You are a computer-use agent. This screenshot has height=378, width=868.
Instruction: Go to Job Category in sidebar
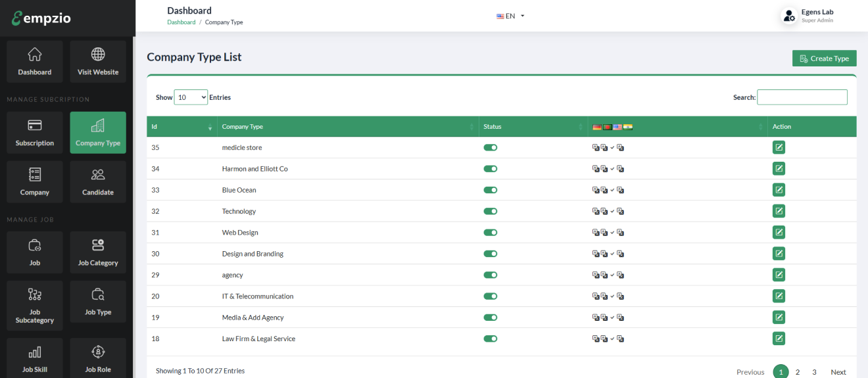[98, 252]
